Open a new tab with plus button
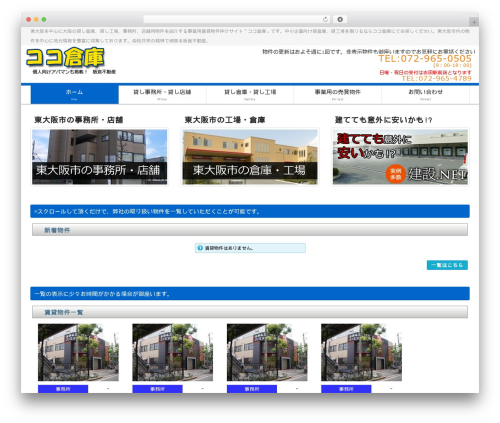 [x=474, y=22]
